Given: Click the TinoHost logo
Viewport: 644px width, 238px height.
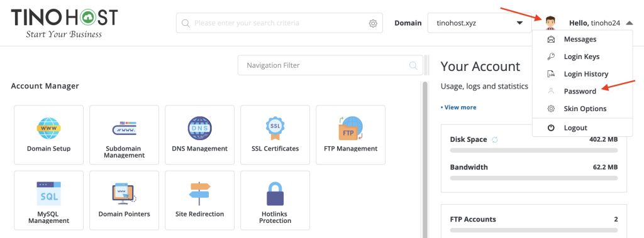Looking at the screenshot, I should tap(64, 23).
